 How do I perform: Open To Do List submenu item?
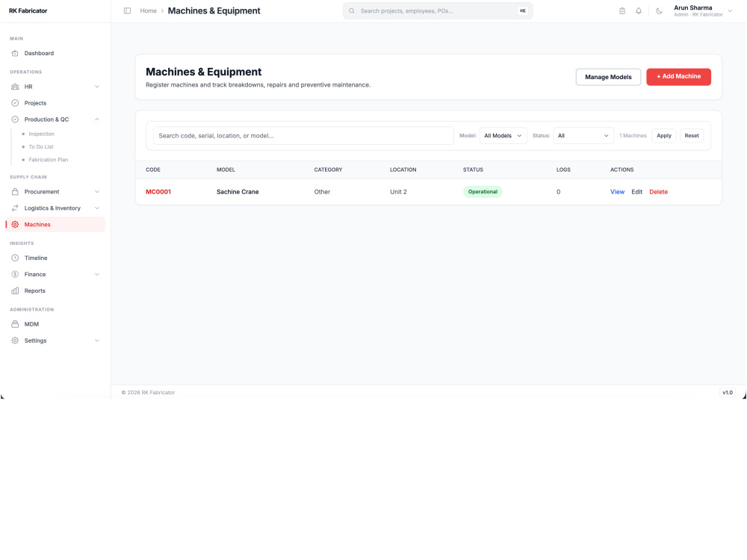tap(41, 147)
